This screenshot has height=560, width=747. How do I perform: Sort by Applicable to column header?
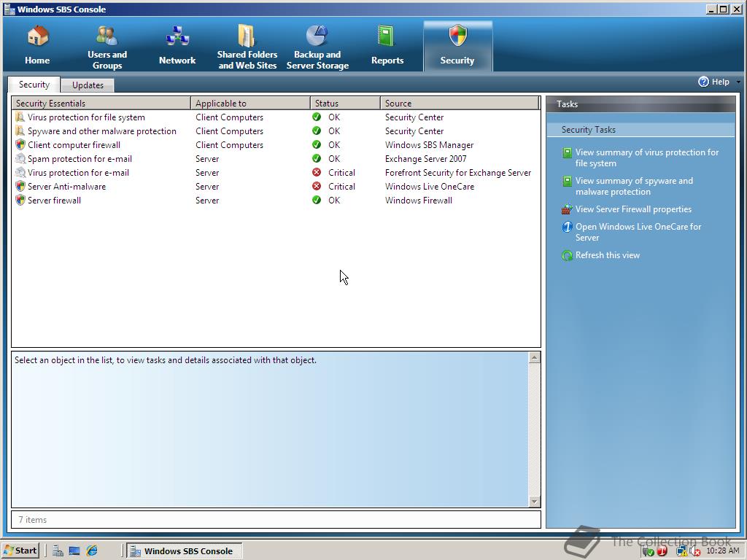pyautogui.click(x=250, y=104)
